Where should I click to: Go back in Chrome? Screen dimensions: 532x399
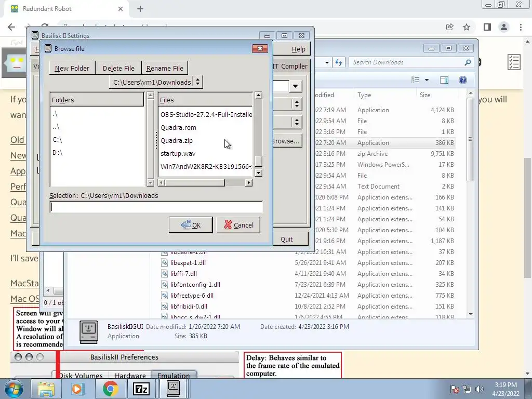coord(11,27)
